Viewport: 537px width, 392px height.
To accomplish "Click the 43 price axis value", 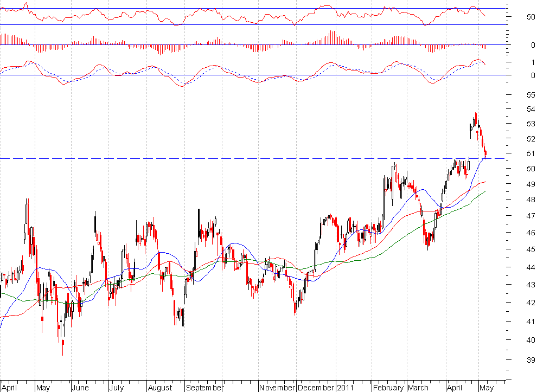I will (531, 285).
